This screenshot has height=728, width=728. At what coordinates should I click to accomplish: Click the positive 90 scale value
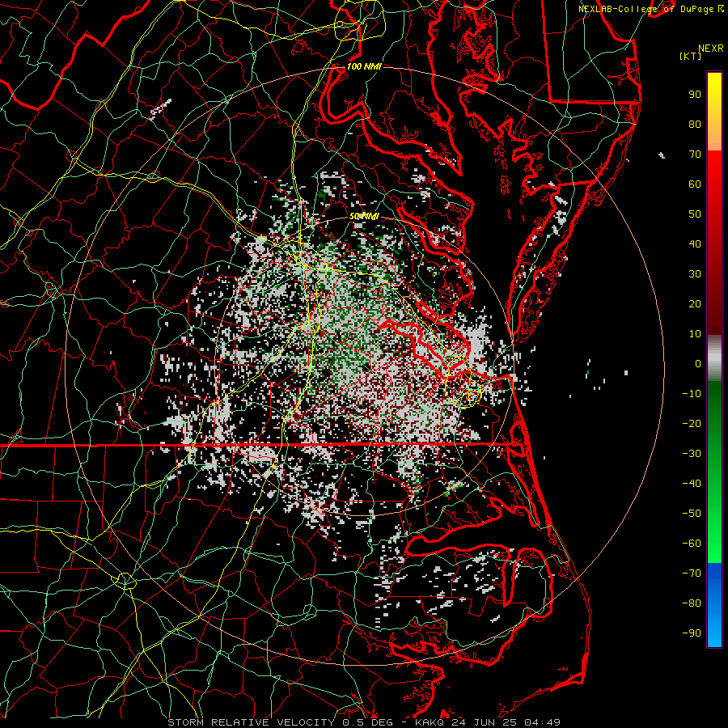point(695,95)
